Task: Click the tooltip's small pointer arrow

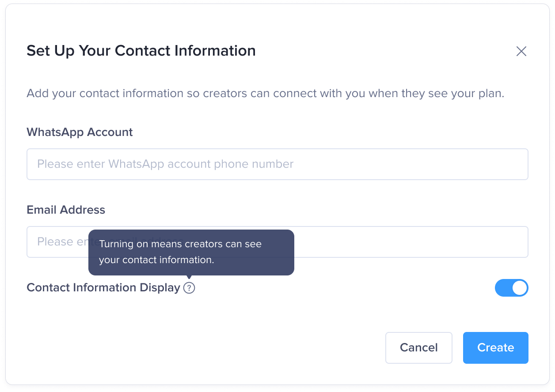Action: point(189,278)
